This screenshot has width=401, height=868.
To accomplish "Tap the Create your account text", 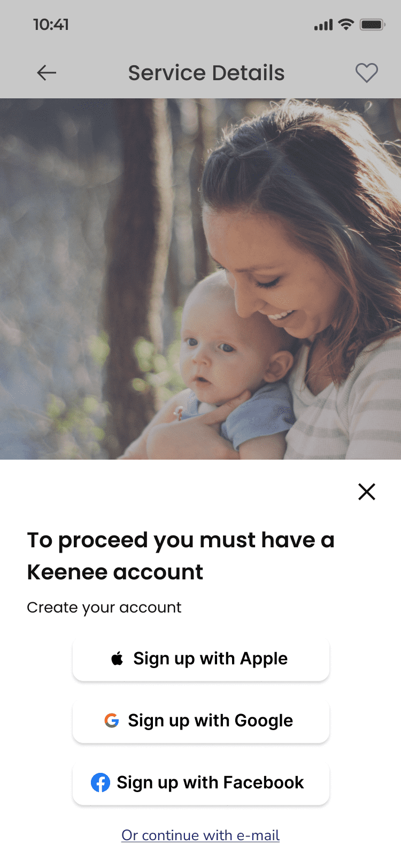I will [x=104, y=607].
